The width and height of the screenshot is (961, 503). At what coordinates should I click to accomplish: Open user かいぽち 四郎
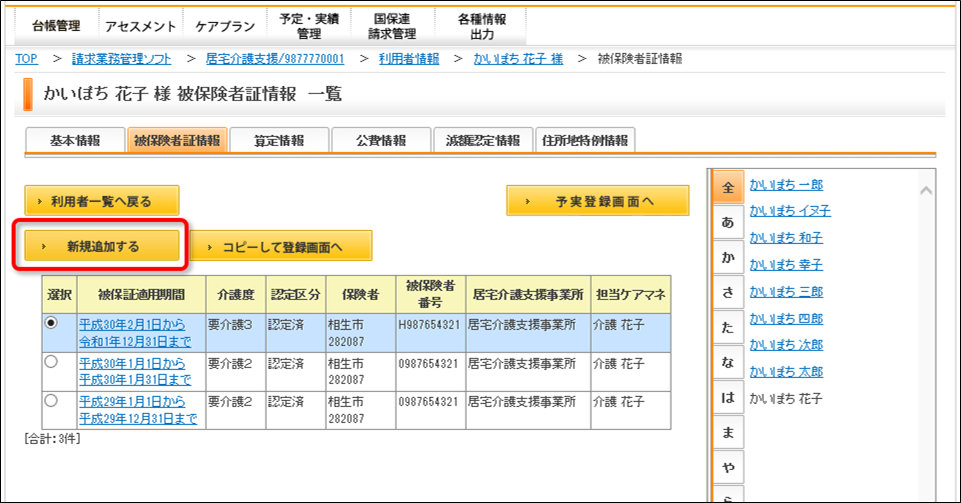[786, 319]
